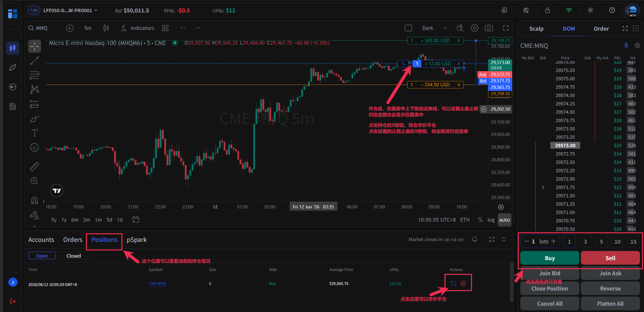Open the BETA user profile avatar
644x312 pixels.
click(633, 11)
